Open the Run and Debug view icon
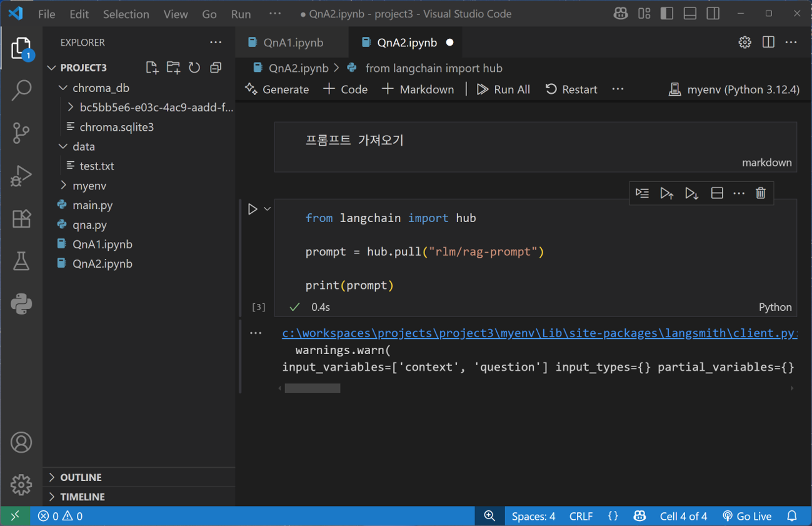The image size is (812, 526). click(x=21, y=176)
